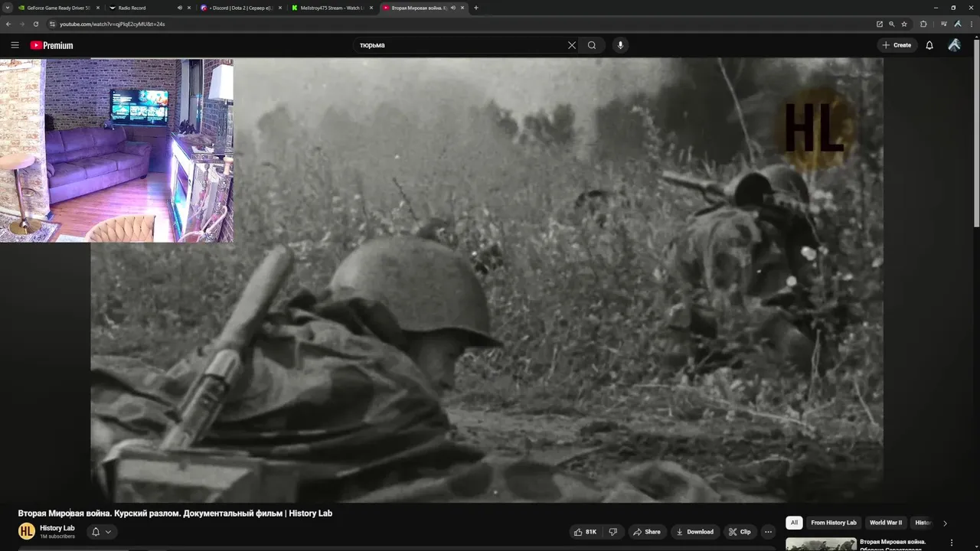980x551 pixels.
Task: Expand the subscription notification bell dropdown
Action: click(101, 532)
